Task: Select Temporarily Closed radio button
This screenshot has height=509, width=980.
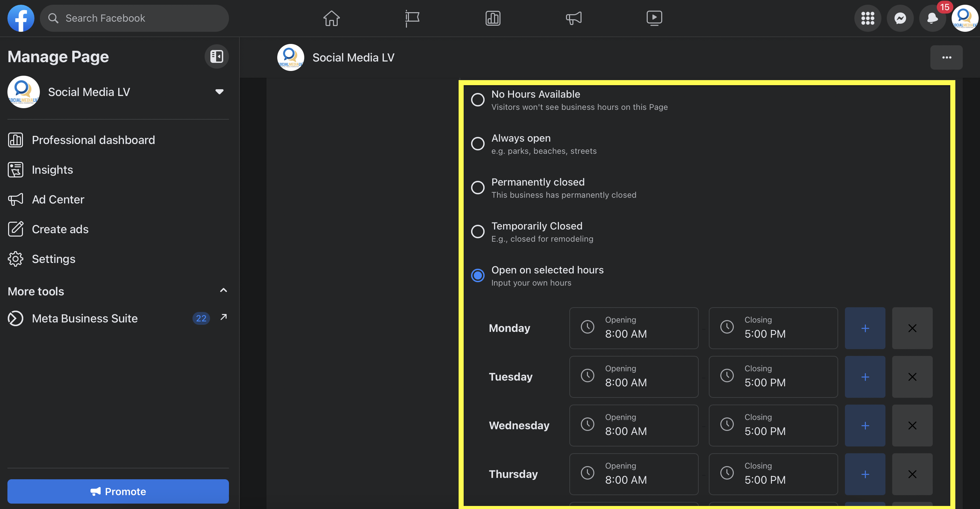Action: [477, 231]
